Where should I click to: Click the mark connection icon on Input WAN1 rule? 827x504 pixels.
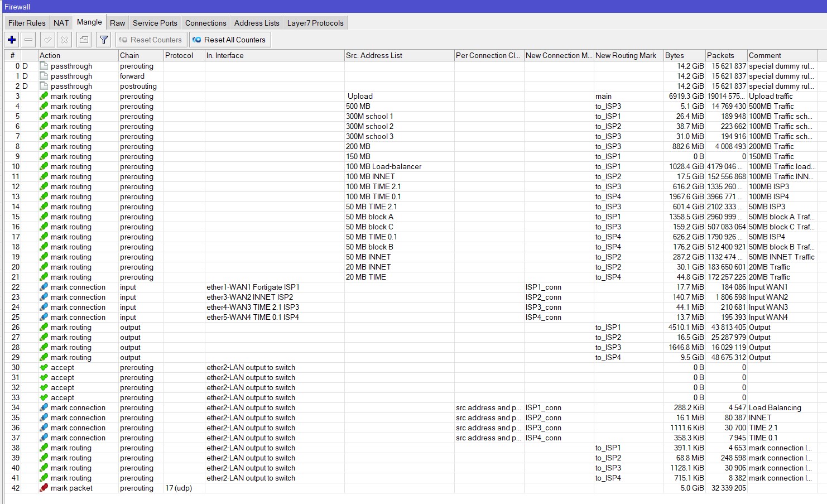[44, 287]
